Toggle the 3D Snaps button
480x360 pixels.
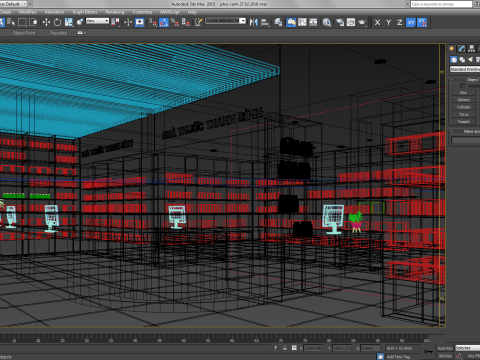152,22
